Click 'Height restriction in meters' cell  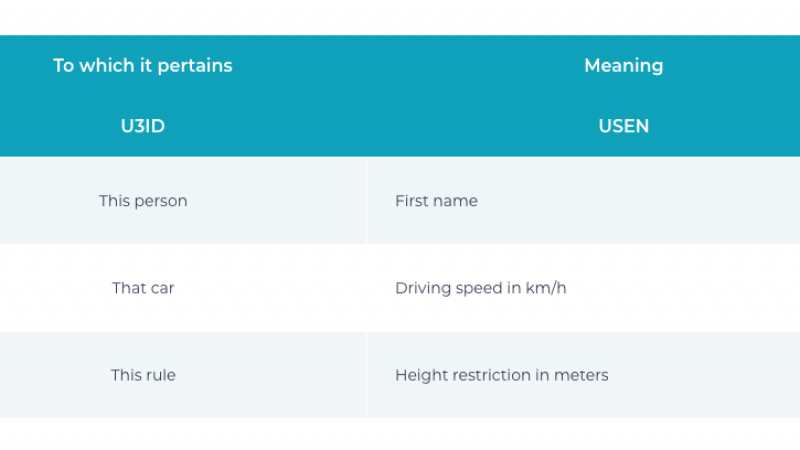point(501,375)
